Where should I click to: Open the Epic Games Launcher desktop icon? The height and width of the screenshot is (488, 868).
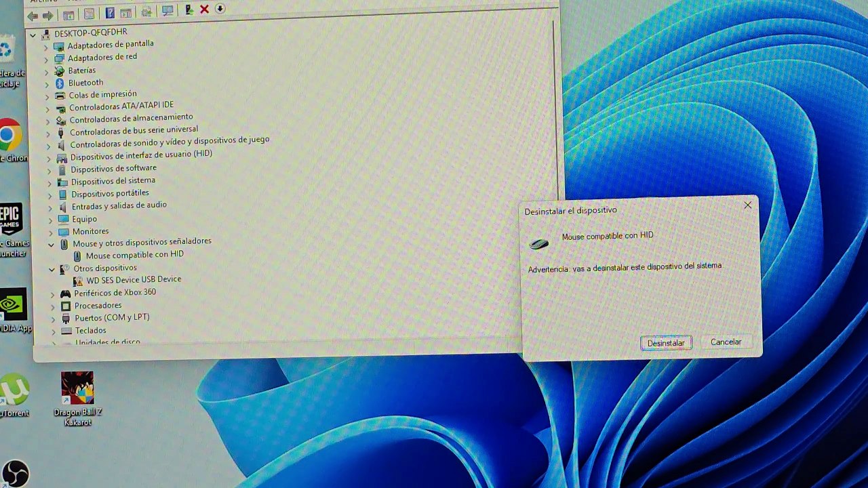click(x=12, y=218)
